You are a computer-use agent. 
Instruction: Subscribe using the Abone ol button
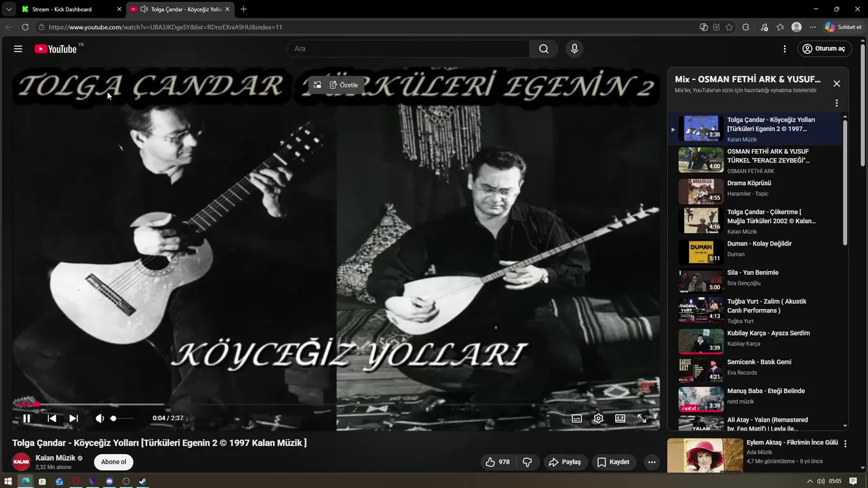(113, 462)
